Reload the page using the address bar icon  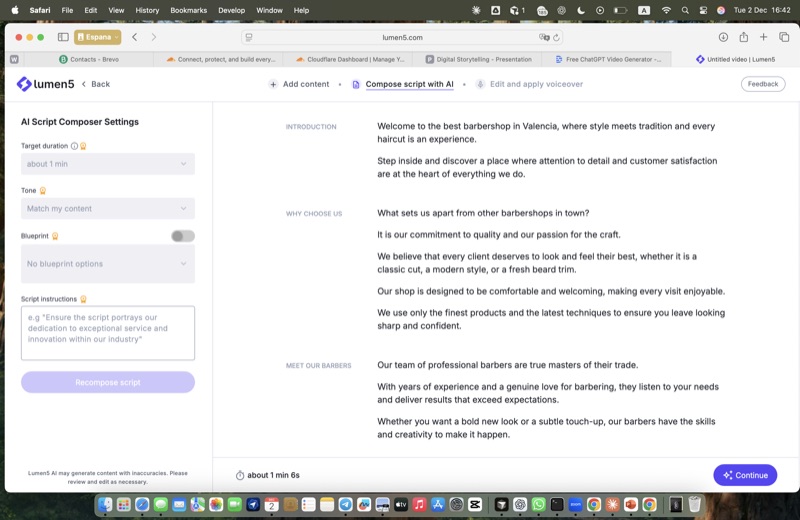click(x=557, y=37)
